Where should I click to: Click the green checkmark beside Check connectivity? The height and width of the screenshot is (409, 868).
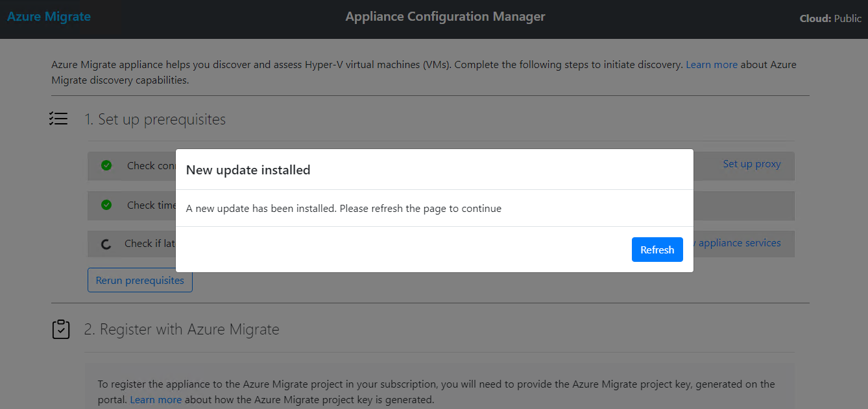(x=106, y=165)
